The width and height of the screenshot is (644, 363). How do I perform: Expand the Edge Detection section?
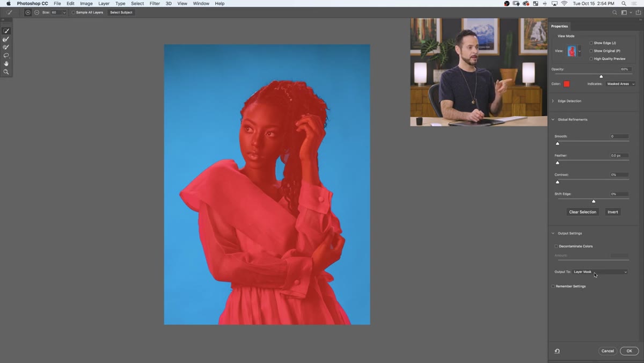[553, 101]
